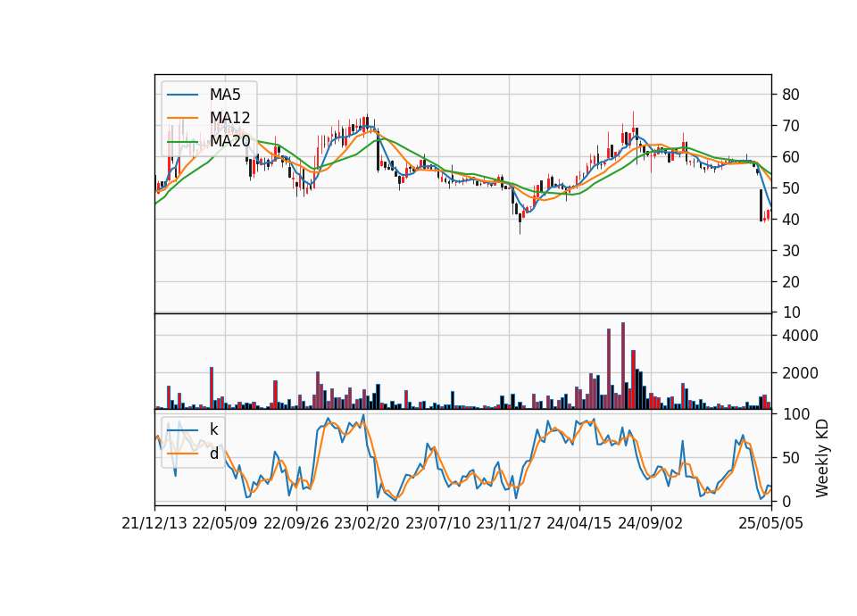Click the 23/11/27 date tick label
Viewport: 857px width, 616px height.
(508, 524)
